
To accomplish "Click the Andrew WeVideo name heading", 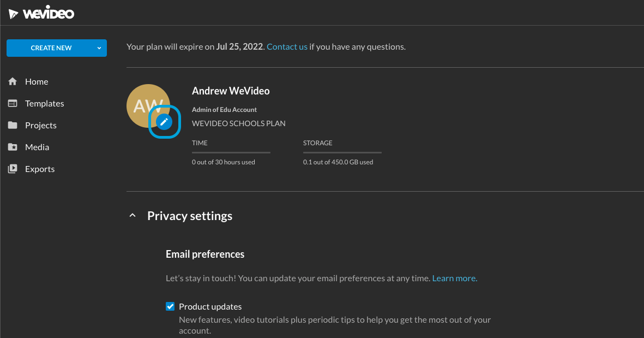I will point(231,91).
